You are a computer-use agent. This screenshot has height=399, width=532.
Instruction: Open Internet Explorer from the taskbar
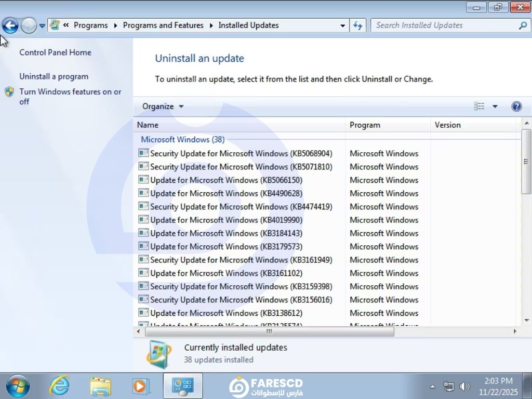(x=59, y=386)
